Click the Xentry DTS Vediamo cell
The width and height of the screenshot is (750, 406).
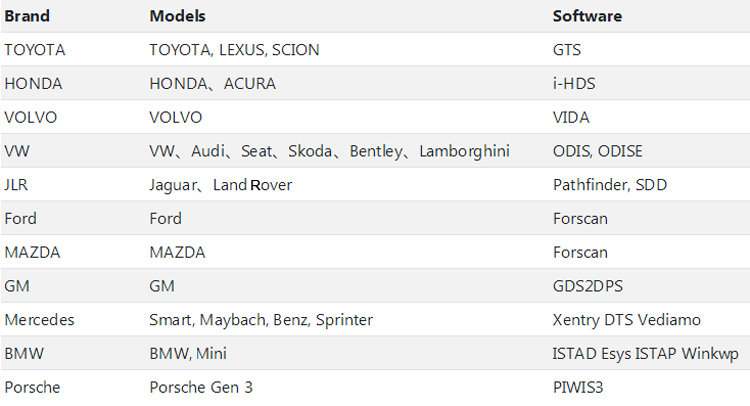[x=627, y=320]
